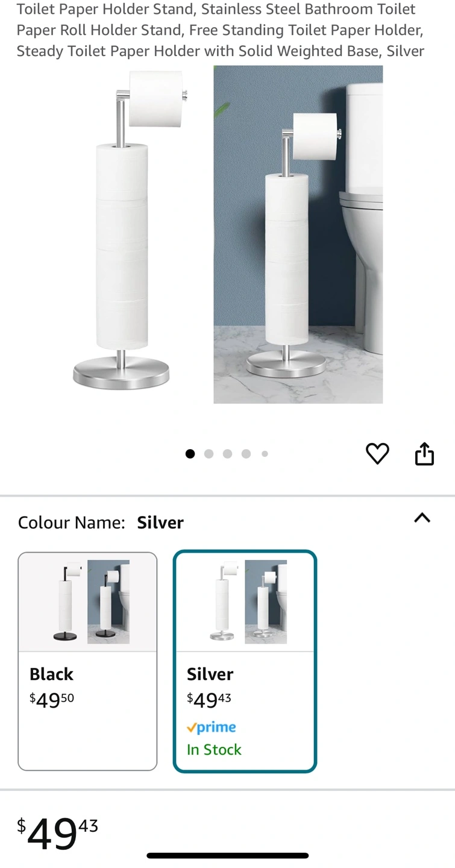Screen dimensions: 455x868
Task: Tap the large $49.43 price at bottom
Action: tap(57, 834)
